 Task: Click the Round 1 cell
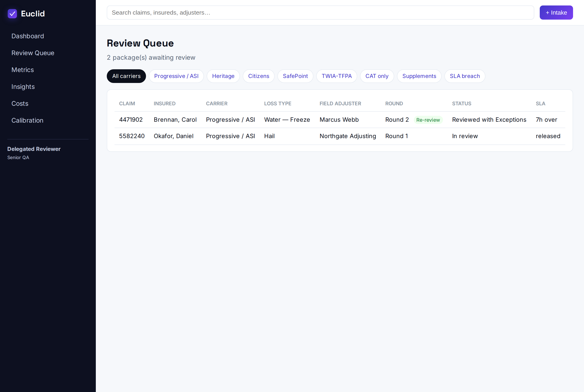[x=396, y=136]
